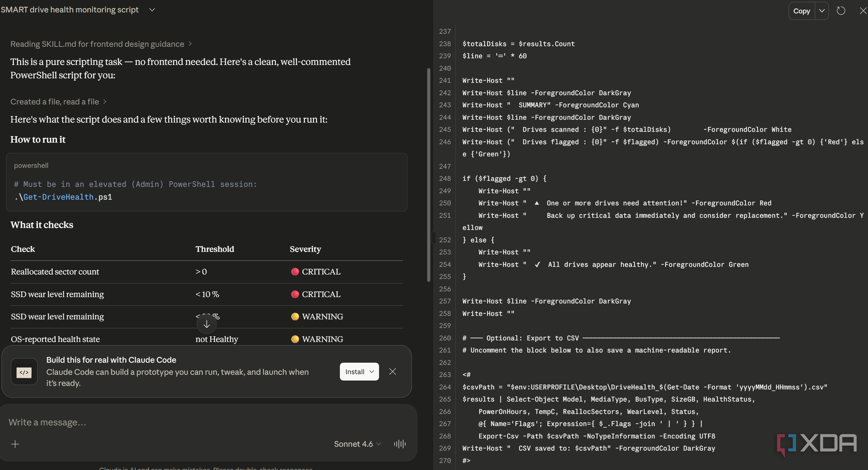Image resolution: width=868 pixels, height=470 pixels.
Task: Click the Install button for Claude Code
Action: (359, 372)
